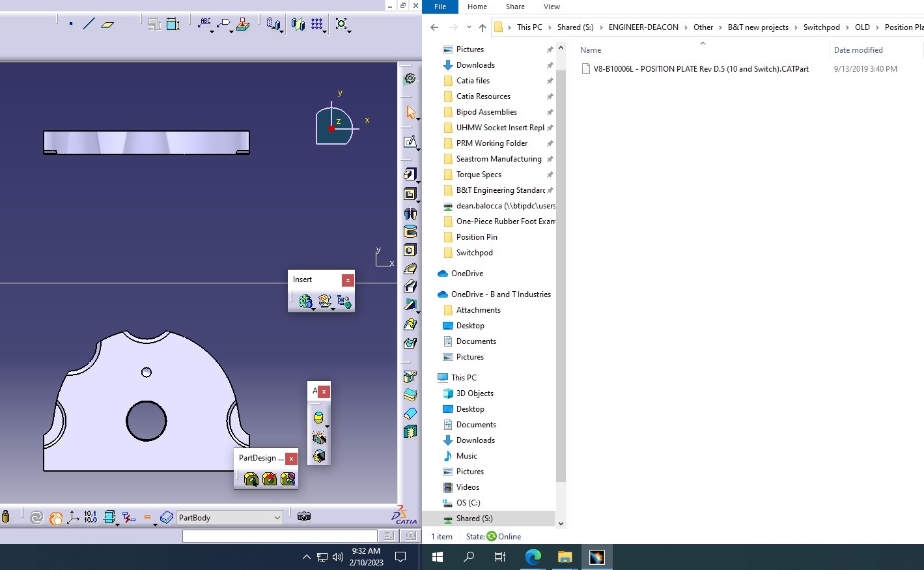Select the V8-B10006L POSITION PLATE CATPart file
Viewport: 924px width, 570px height.
(701, 69)
